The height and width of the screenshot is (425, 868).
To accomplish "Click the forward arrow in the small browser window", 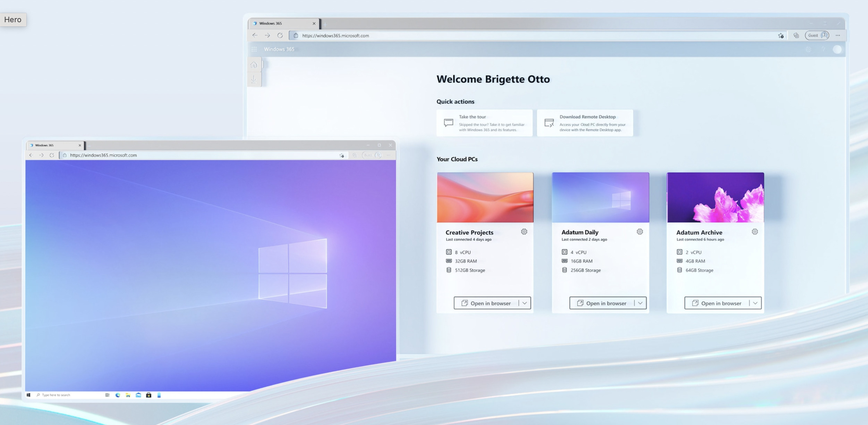I will 41,155.
